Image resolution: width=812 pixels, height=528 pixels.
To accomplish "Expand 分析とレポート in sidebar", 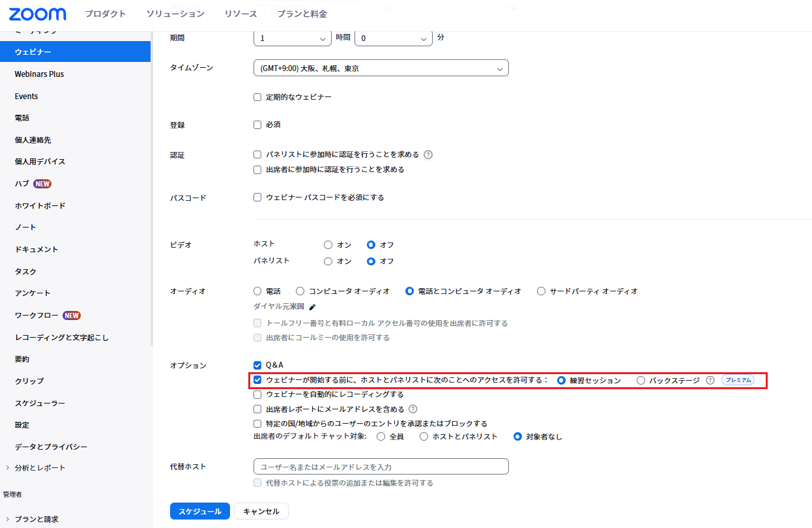I will [39, 468].
